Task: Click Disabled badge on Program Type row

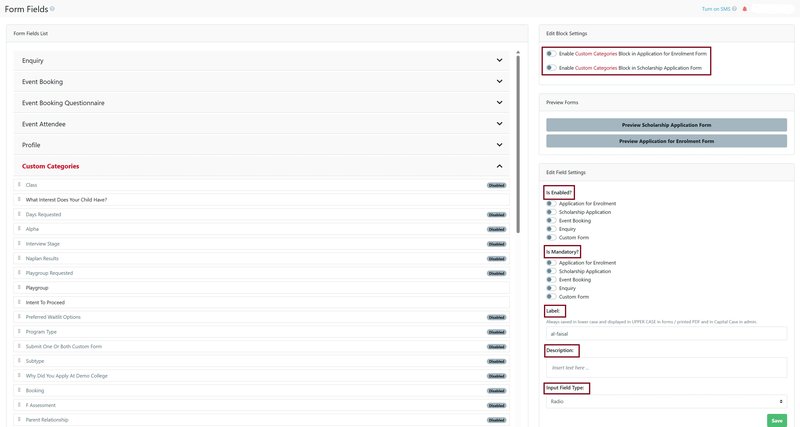Action: (x=496, y=332)
